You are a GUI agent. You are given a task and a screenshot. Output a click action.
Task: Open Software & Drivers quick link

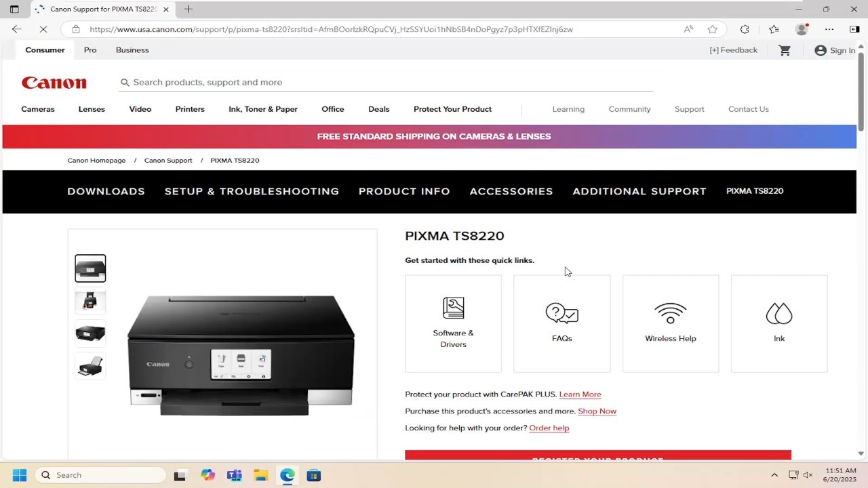453,323
